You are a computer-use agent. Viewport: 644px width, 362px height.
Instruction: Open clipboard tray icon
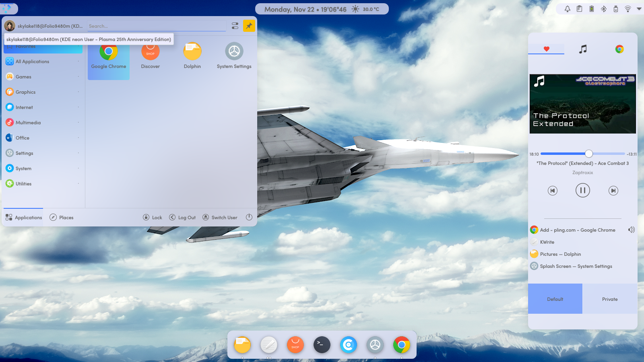click(580, 9)
